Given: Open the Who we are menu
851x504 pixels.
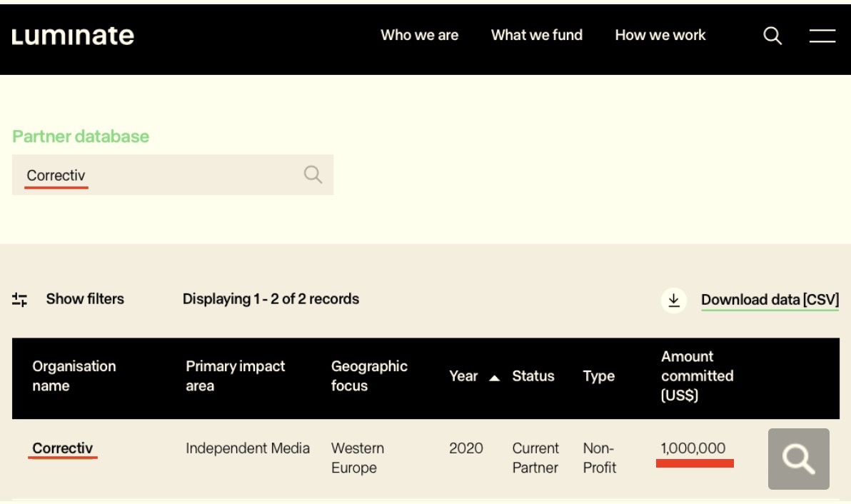Looking at the screenshot, I should (x=420, y=35).
